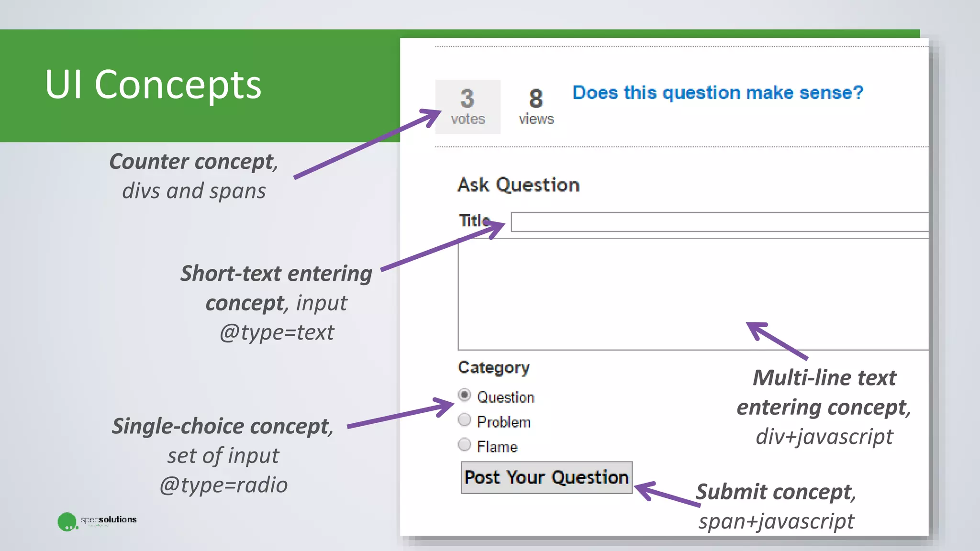Viewport: 980px width, 551px height.
Task: Click the 8 views counter
Action: [536, 106]
